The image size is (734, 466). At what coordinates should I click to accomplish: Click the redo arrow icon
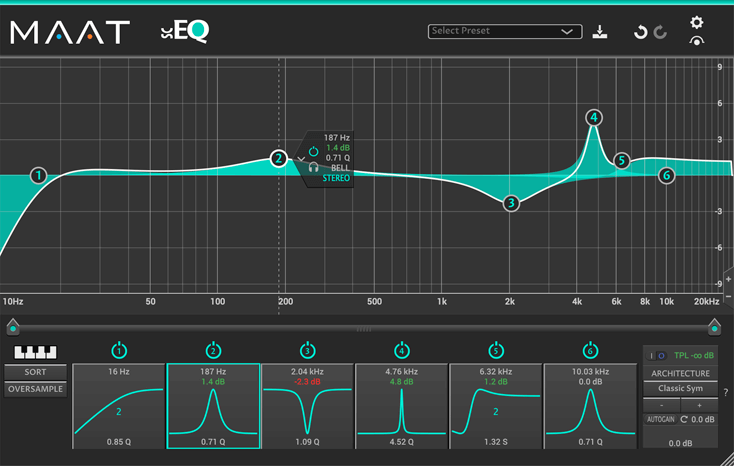click(x=660, y=32)
